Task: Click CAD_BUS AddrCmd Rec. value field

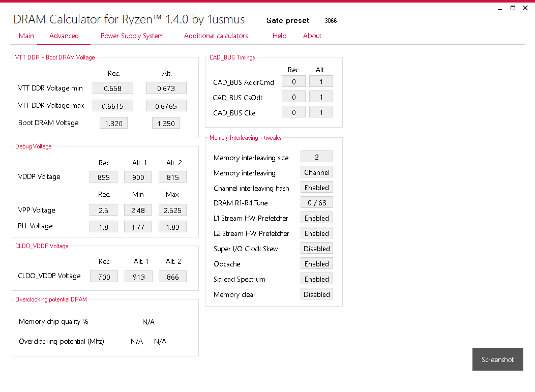Action: click(294, 81)
